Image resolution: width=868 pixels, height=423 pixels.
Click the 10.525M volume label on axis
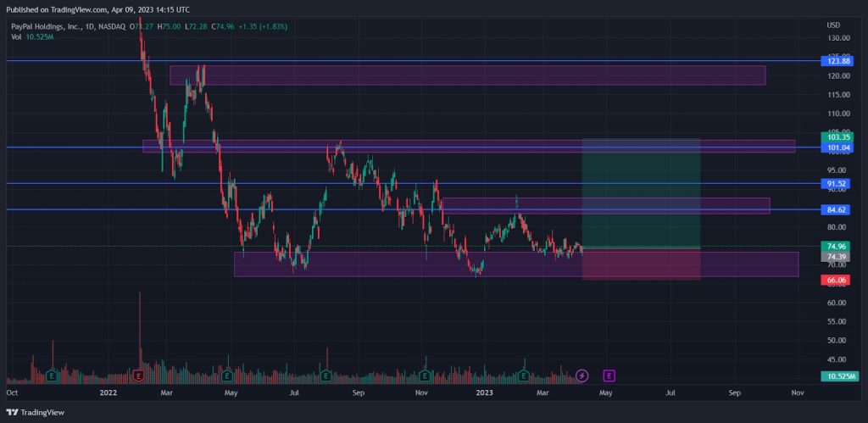[x=839, y=376]
